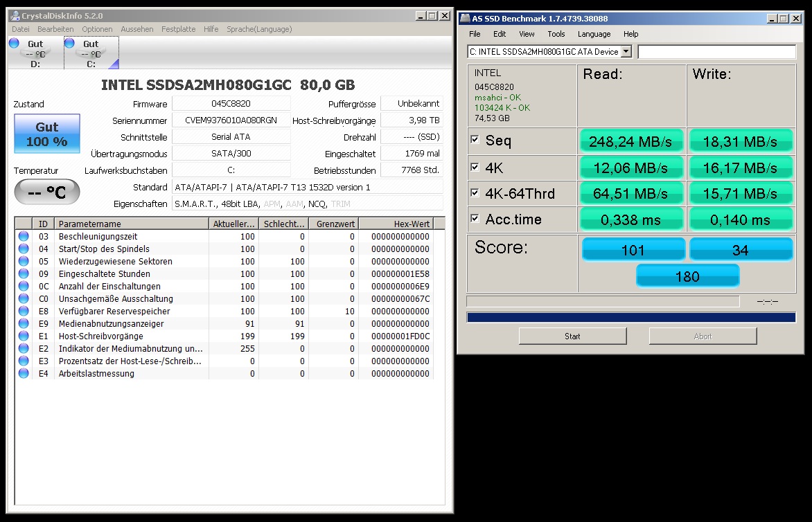Click the write score 34
This screenshot has width=812, height=522.
click(x=741, y=250)
